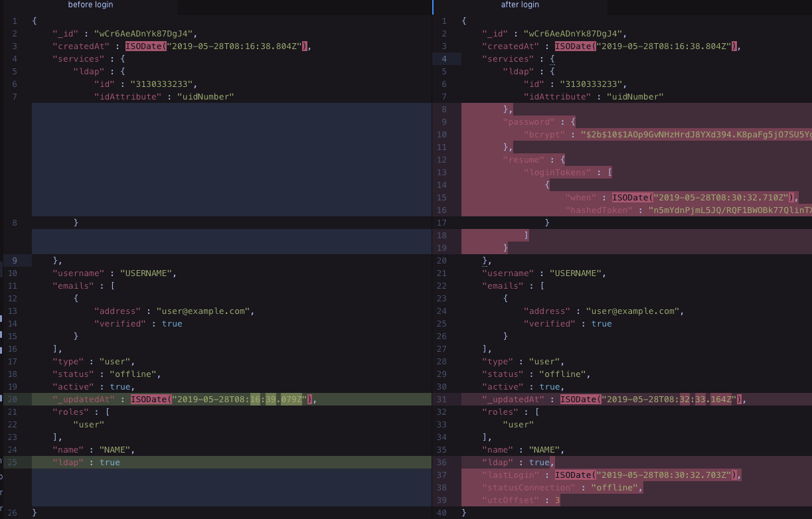Click line number 9 in left gutter

click(15, 261)
